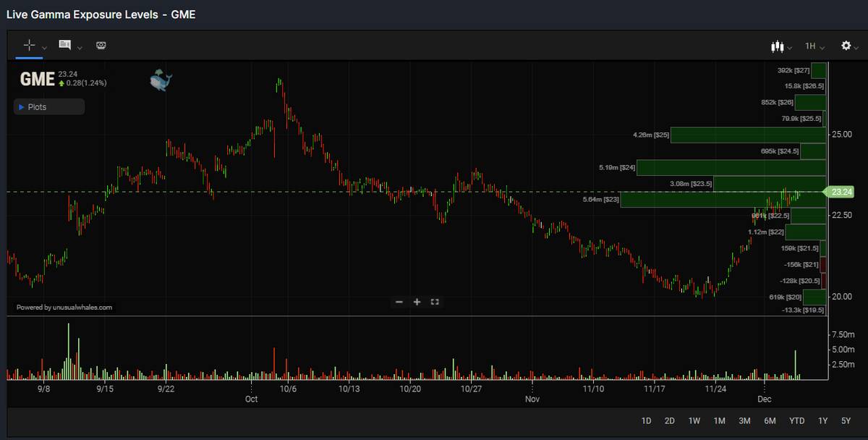Viewport: 868px width, 440px height.
Task: Click the whale logo icon
Action: click(x=161, y=80)
